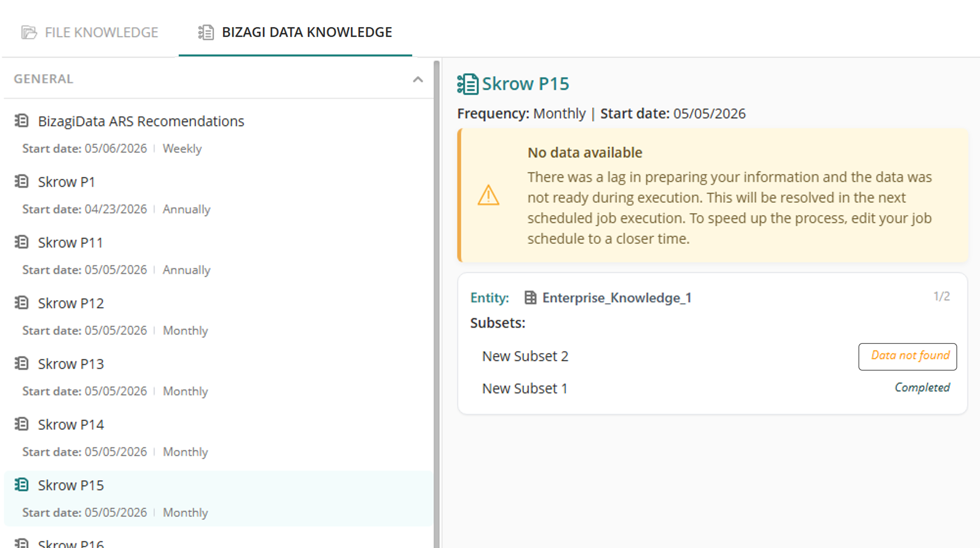Click the Skrow P15 detail title
The image size is (980, 548).
[525, 84]
